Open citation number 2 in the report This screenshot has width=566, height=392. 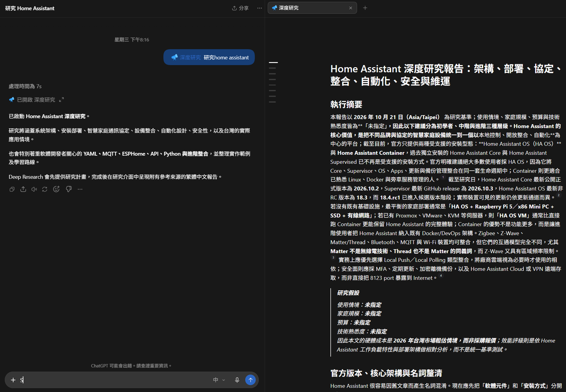[x=559, y=195]
